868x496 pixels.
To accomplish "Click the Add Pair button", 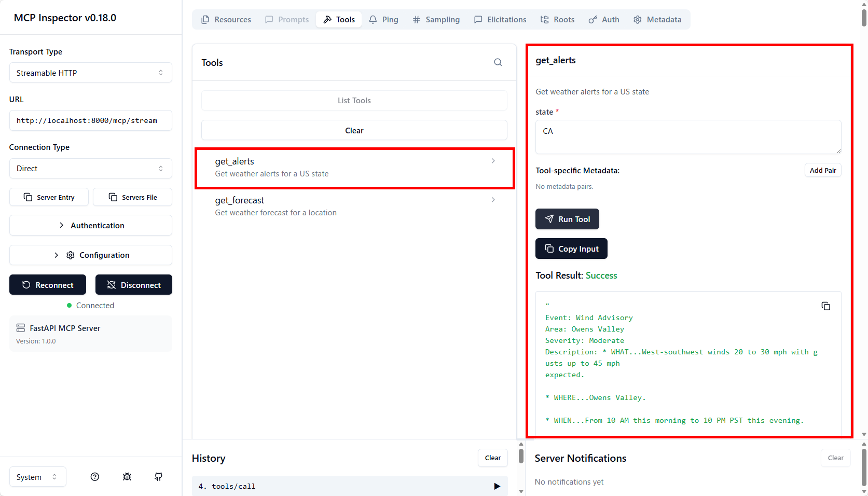I will coord(822,170).
